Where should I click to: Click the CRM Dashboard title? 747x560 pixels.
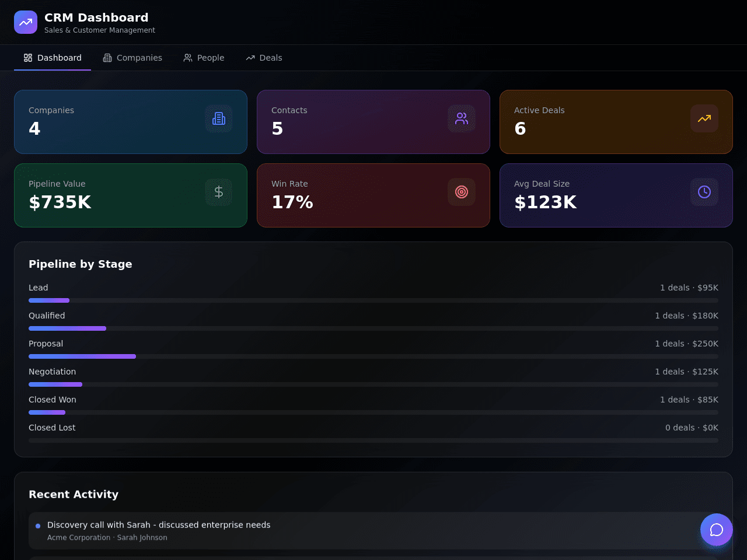pos(96,17)
